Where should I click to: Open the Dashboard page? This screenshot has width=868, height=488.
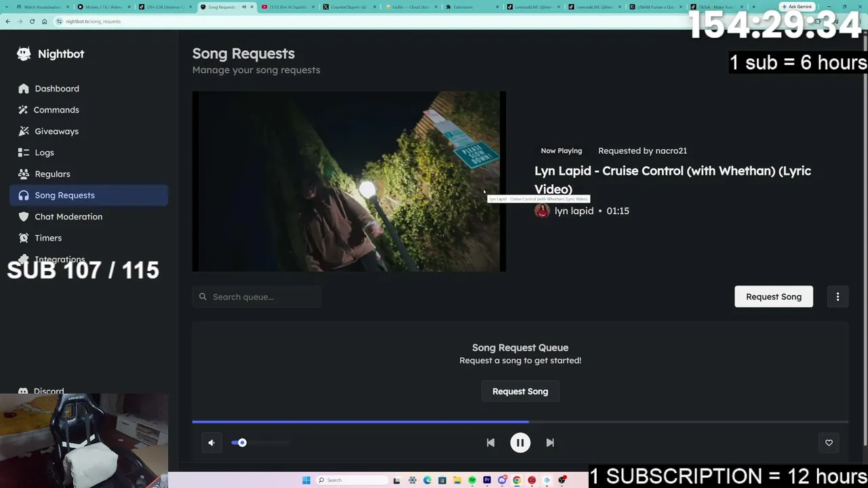coord(89,89)
